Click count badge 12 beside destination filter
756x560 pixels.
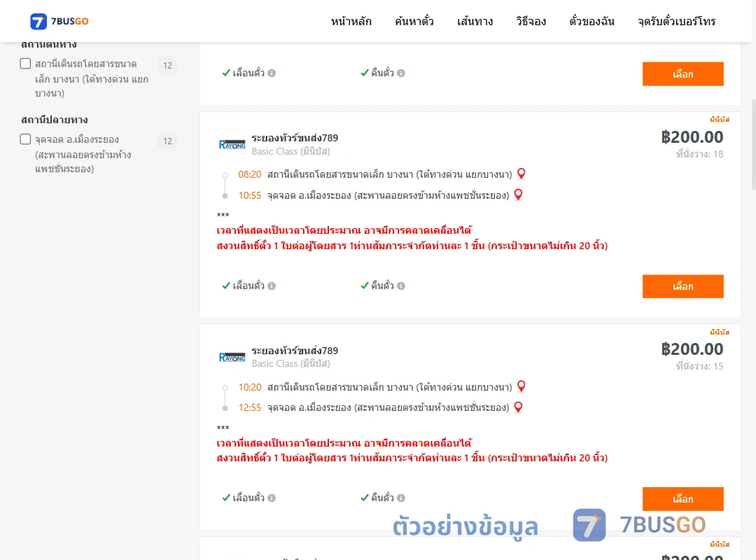(167, 141)
